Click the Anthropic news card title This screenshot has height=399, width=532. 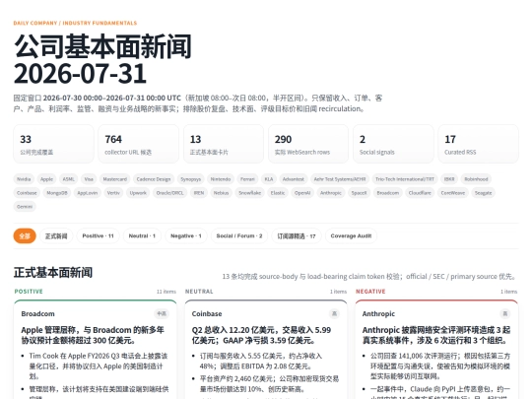pos(378,314)
